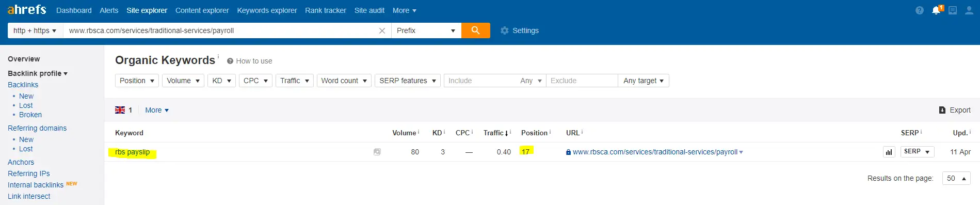Open the notifications bell icon
Viewport: 980px width, 205px height.
(x=936, y=10)
